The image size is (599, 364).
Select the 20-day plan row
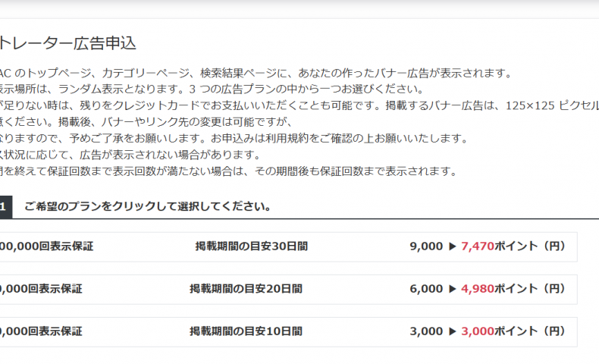(x=288, y=290)
